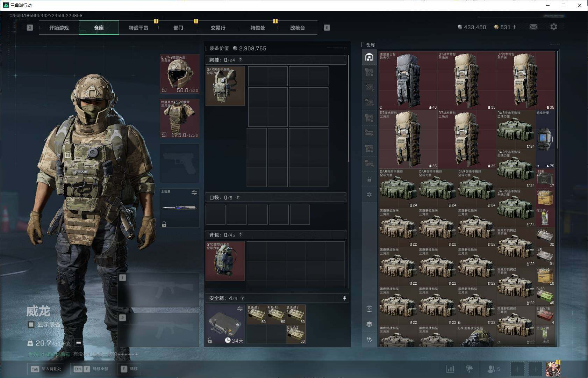This screenshot has width=588, height=378.
Task: Select the equipped GTO backpack
Action: [225, 261]
